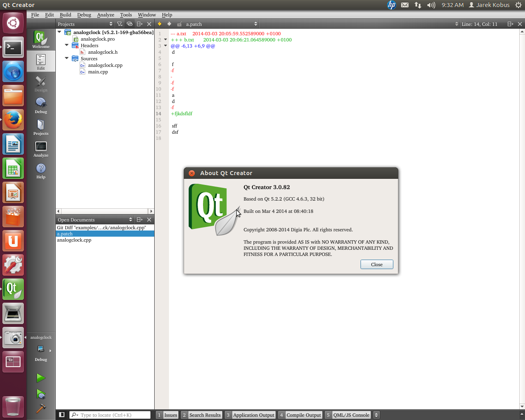The width and height of the screenshot is (525, 420).
Task: Fold the hunk at line 3
Action: point(166,46)
